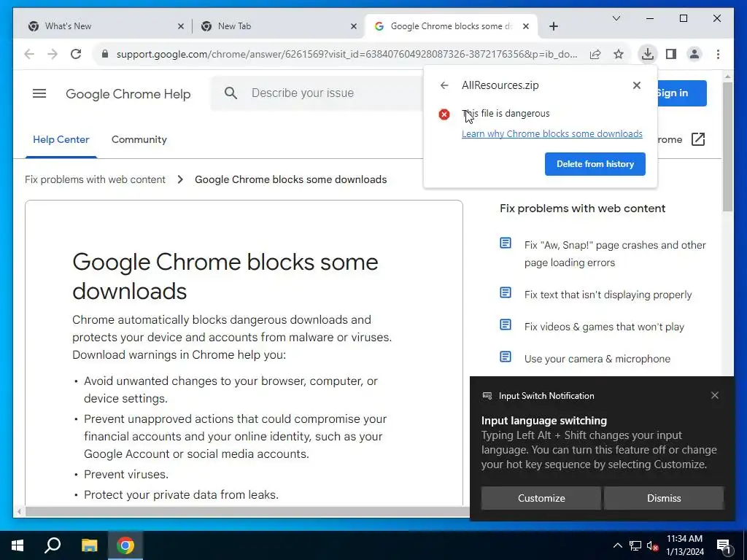Toggle the side panel icon
This screenshot has height=560, width=747.
pyautogui.click(x=671, y=54)
